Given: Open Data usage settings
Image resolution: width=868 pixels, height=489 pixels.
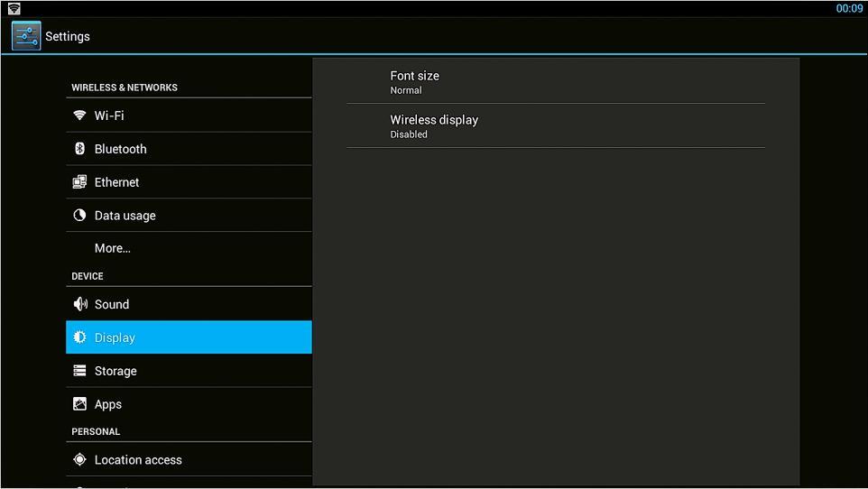Looking at the screenshot, I should [189, 215].
